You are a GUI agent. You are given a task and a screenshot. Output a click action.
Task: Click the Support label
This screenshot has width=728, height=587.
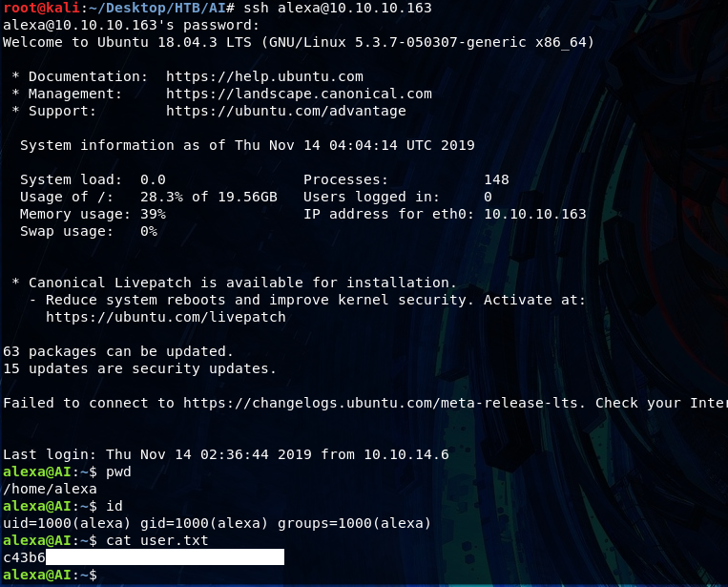[62, 111]
